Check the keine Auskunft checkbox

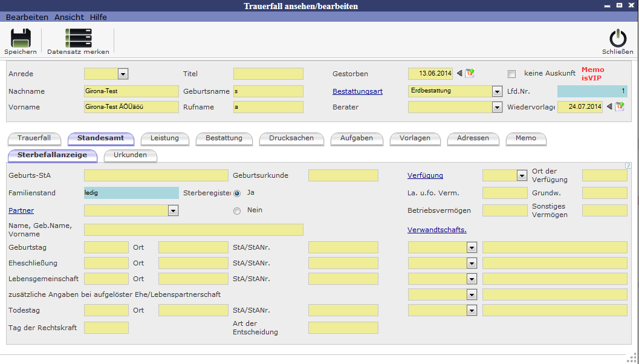pos(512,74)
